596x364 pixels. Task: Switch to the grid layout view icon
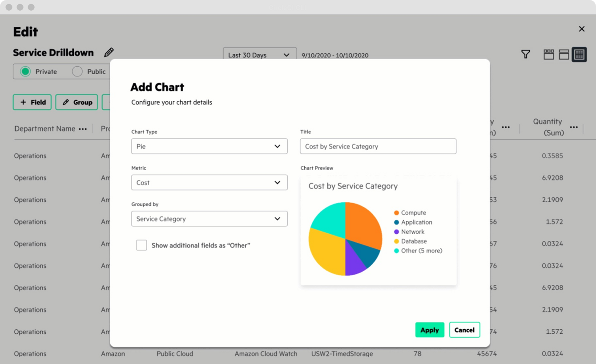tap(549, 54)
